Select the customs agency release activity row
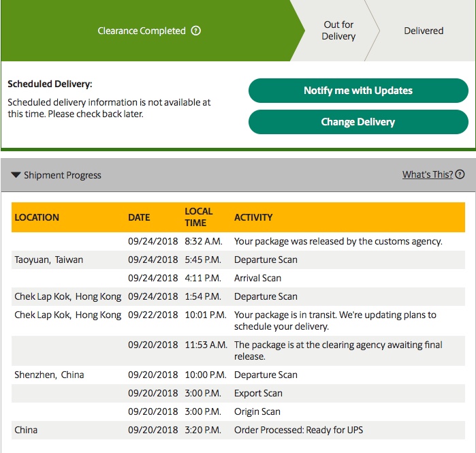The height and width of the screenshot is (453, 476). click(338, 241)
